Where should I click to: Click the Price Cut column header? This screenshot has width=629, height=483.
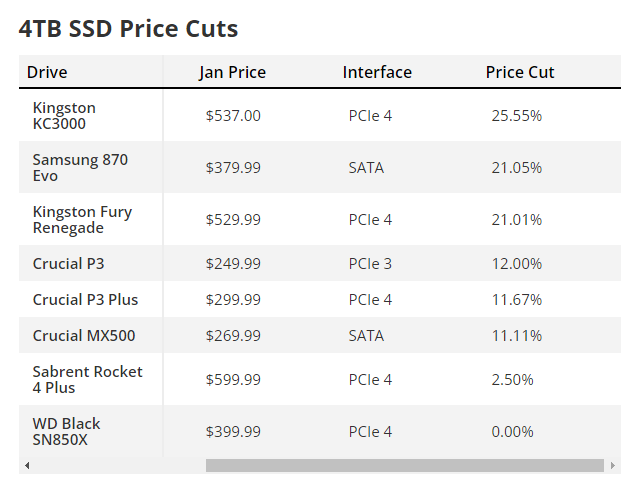[x=519, y=72]
